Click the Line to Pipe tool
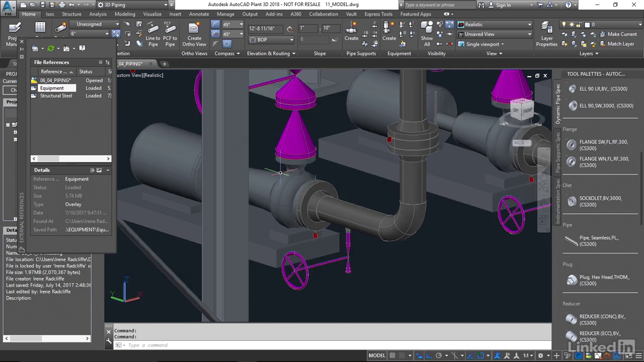644x362 pixels. (153, 34)
